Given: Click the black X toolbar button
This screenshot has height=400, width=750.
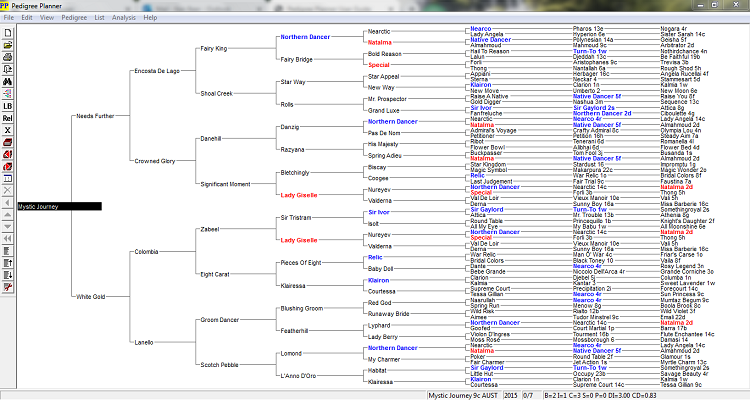Looking at the screenshot, I should coord(7,130).
